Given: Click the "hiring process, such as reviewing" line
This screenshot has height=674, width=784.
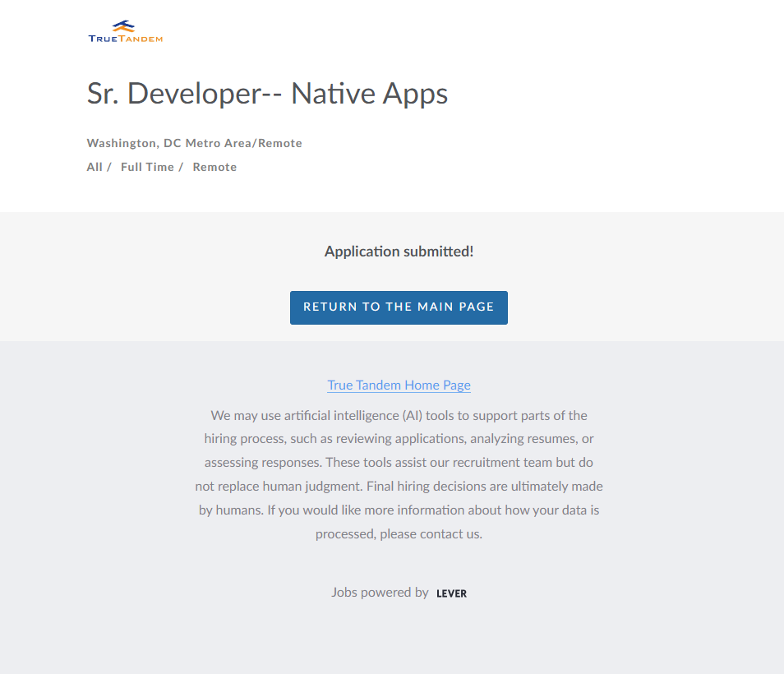Looking at the screenshot, I should click(x=399, y=439).
